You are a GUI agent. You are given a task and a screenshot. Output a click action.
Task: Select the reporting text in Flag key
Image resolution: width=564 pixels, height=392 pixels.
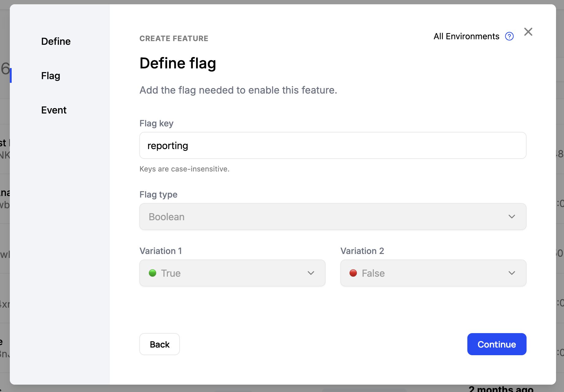point(168,145)
